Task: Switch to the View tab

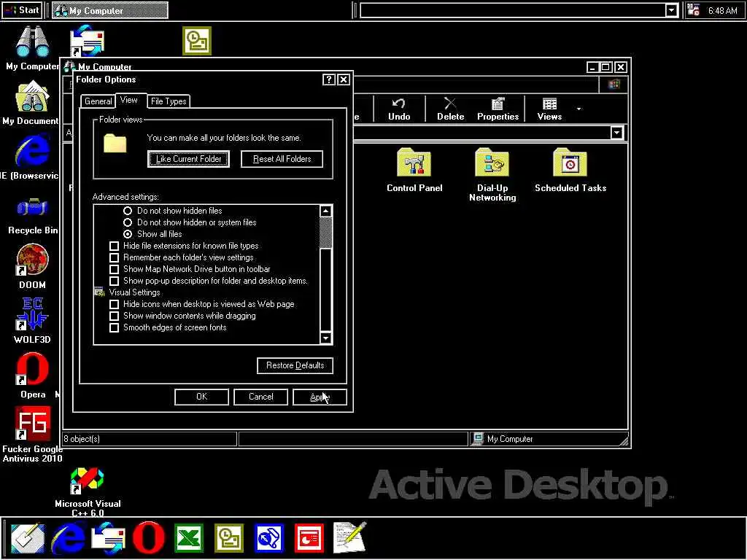Action: (128, 100)
